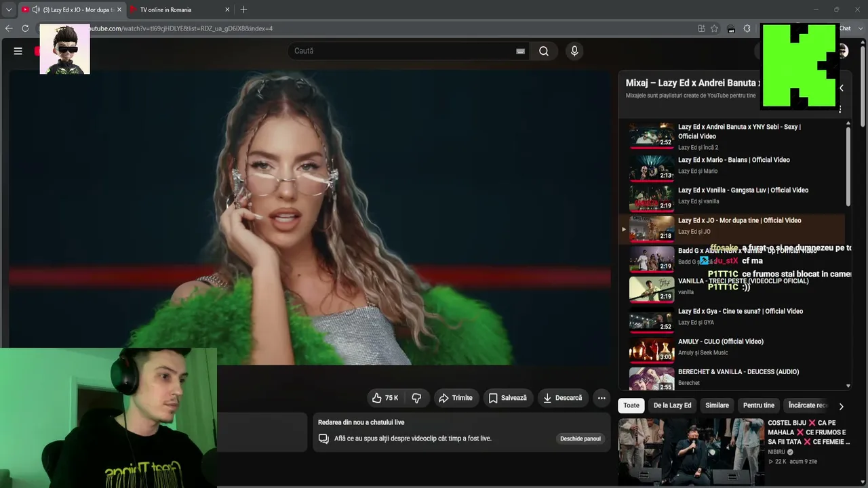Select the Similare filter chip
The width and height of the screenshot is (868, 488).
point(717,405)
